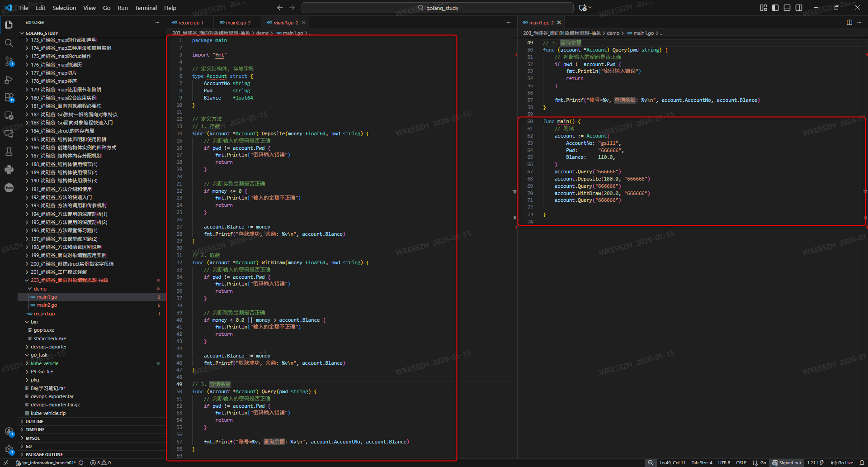Open the Source Control view

(9, 61)
